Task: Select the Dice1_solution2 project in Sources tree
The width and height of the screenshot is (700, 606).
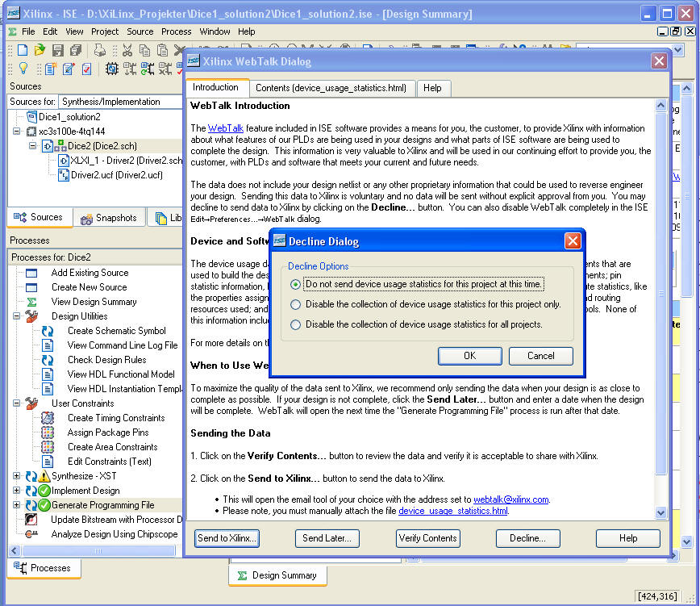Action: (69, 117)
